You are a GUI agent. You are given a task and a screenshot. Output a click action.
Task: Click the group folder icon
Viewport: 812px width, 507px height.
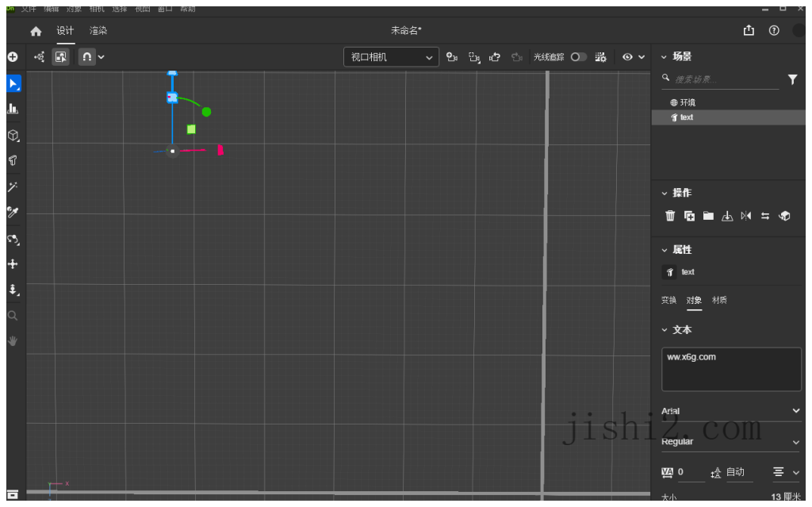(x=708, y=216)
